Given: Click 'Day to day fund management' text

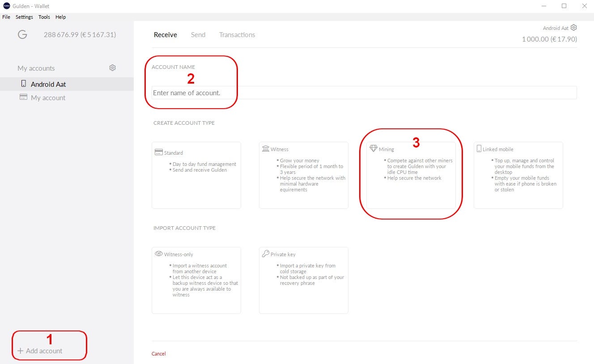Looking at the screenshot, I should point(204,164).
